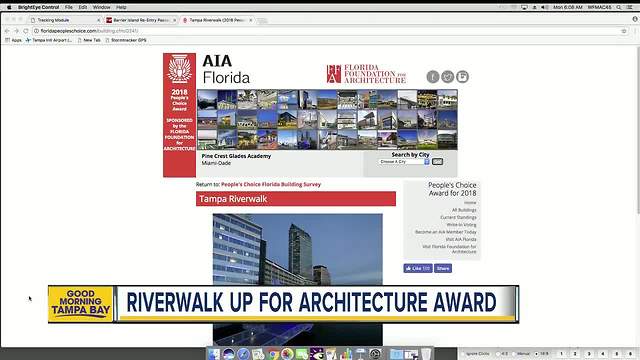
Task: View site information icon in address bar
Action: (x=36, y=31)
